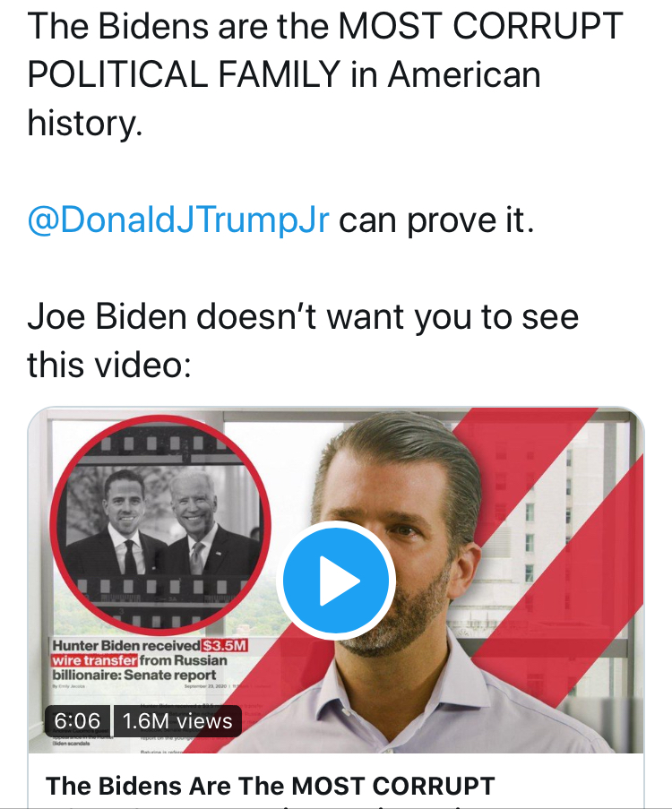
Task: Click the "POLITICAL FAMILY in American" text line
Action: click(284, 74)
